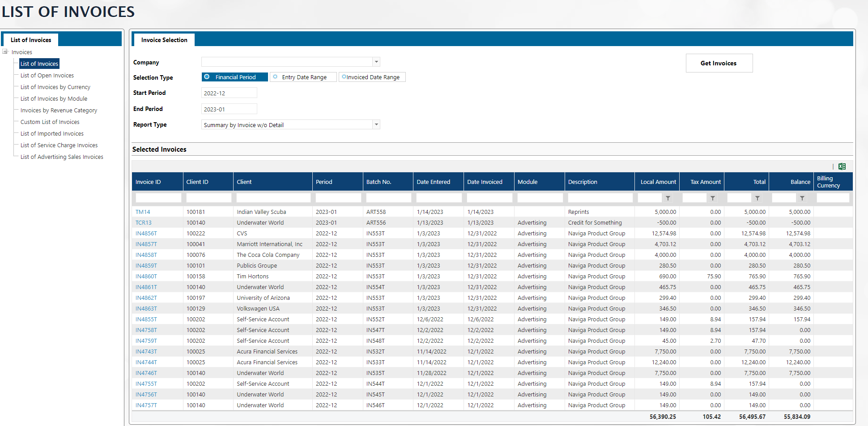Open invoice IN4856T link
The width and height of the screenshot is (868, 426).
[146, 233]
